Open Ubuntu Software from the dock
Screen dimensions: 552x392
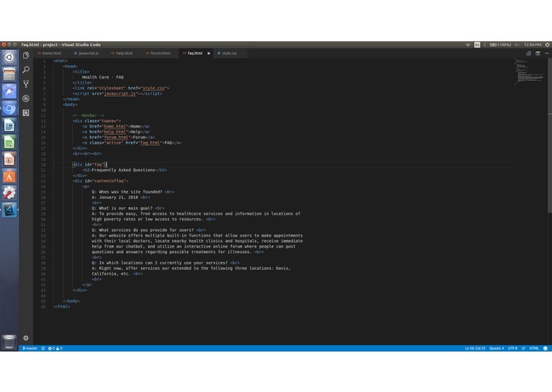click(x=10, y=176)
